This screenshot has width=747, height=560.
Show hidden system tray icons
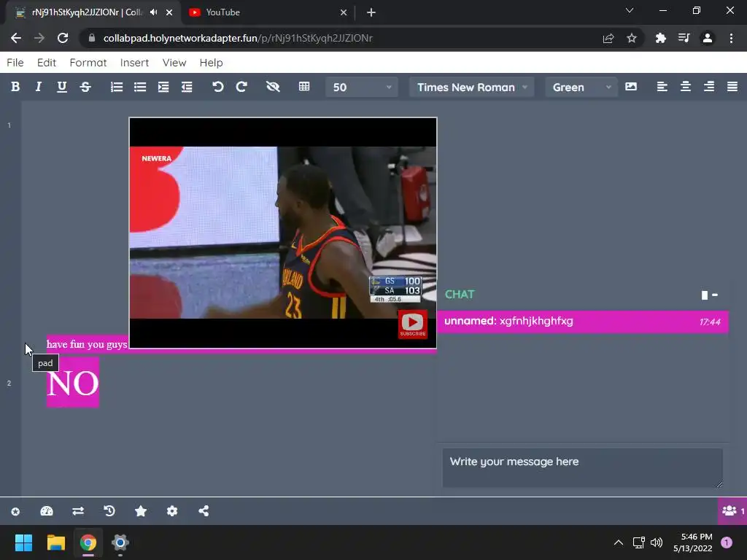pos(619,542)
